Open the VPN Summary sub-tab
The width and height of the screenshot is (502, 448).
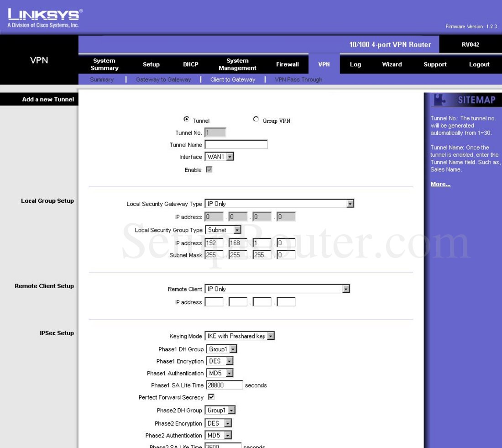[x=102, y=79]
